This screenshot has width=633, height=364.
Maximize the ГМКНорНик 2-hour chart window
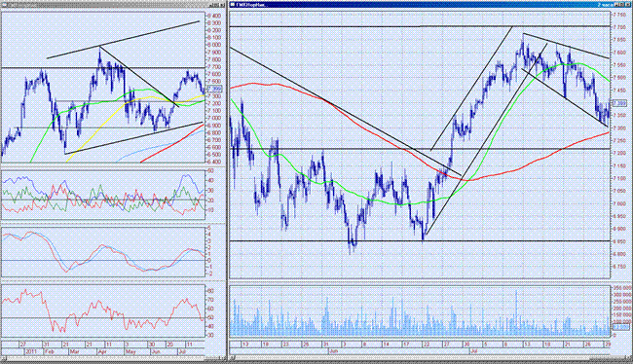pyautogui.click(x=621, y=5)
